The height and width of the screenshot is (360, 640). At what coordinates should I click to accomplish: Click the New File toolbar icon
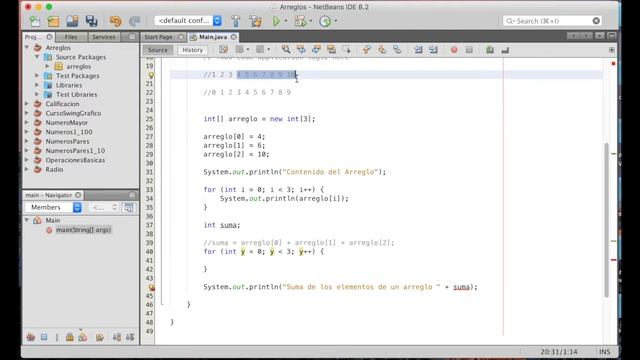tap(35, 21)
